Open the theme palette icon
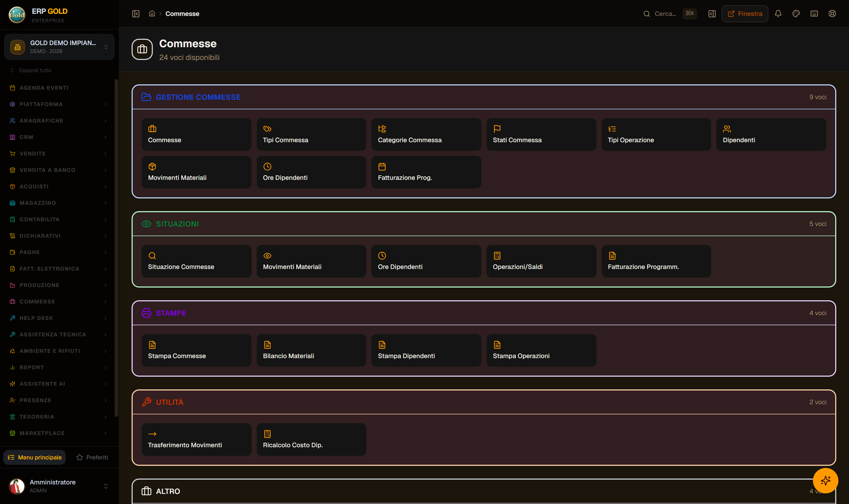This screenshot has width=849, height=504. tap(796, 14)
